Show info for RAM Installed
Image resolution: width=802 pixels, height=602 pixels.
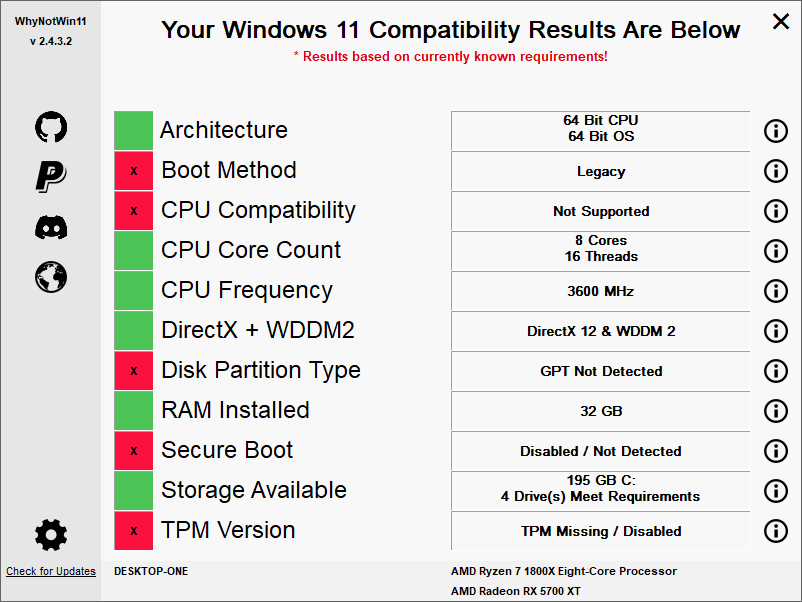pos(775,411)
